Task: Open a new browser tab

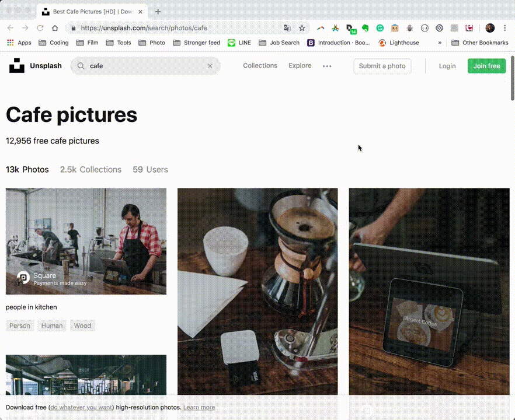Action: click(158, 12)
